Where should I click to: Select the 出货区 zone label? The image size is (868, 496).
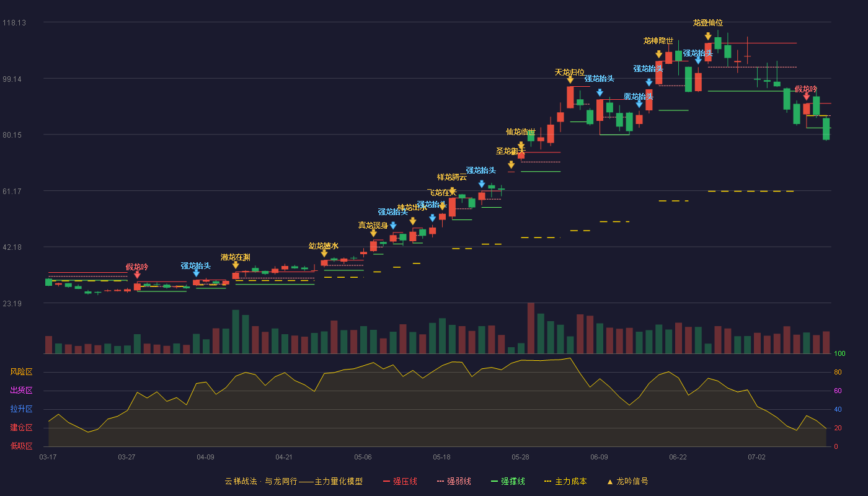coord(21,391)
